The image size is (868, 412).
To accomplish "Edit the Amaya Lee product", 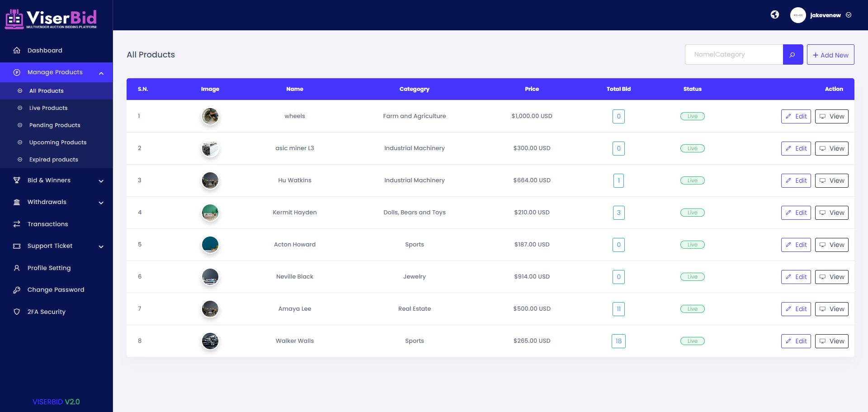I will pos(796,309).
